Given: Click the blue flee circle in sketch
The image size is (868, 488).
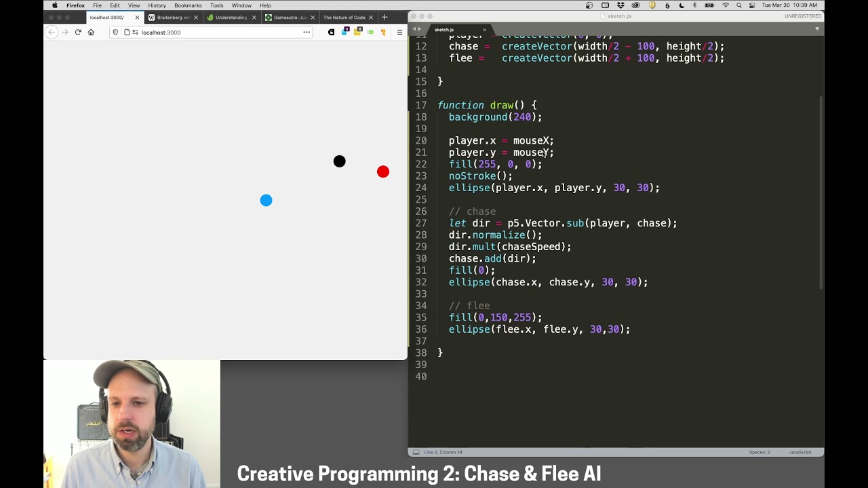Looking at the screenshot, I should pyautogui.click(x=266, y=201).
